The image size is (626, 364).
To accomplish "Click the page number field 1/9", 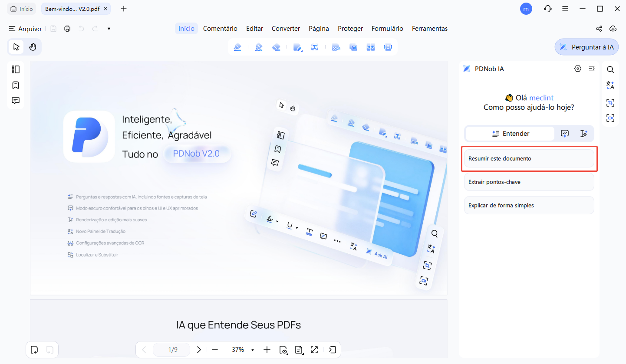I will click(x=172, y=350).
